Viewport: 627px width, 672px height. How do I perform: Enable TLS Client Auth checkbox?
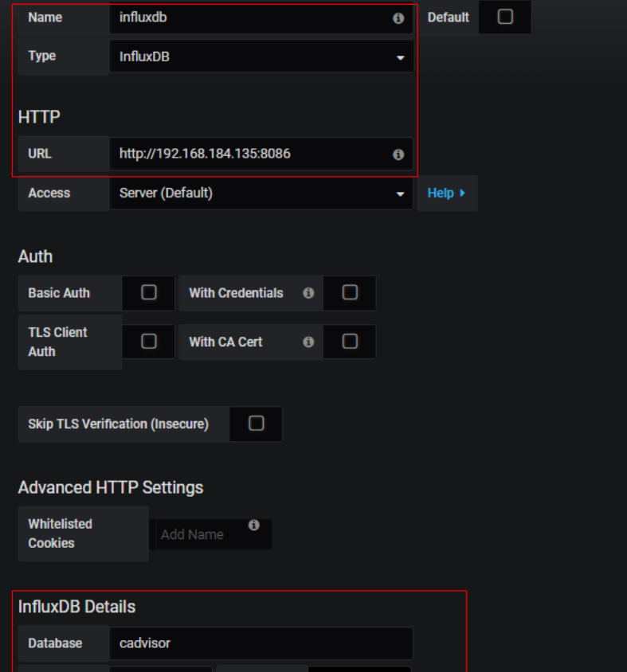[149, 342]
